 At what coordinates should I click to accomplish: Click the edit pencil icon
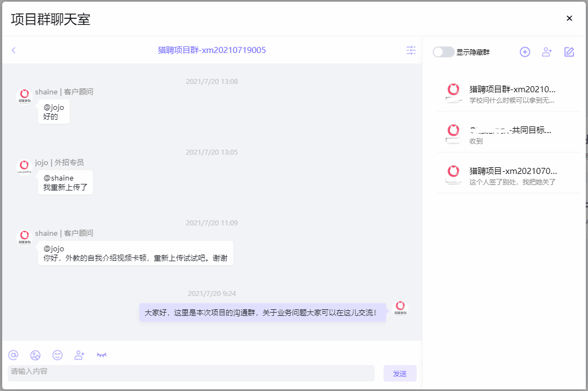pos(569,52)
